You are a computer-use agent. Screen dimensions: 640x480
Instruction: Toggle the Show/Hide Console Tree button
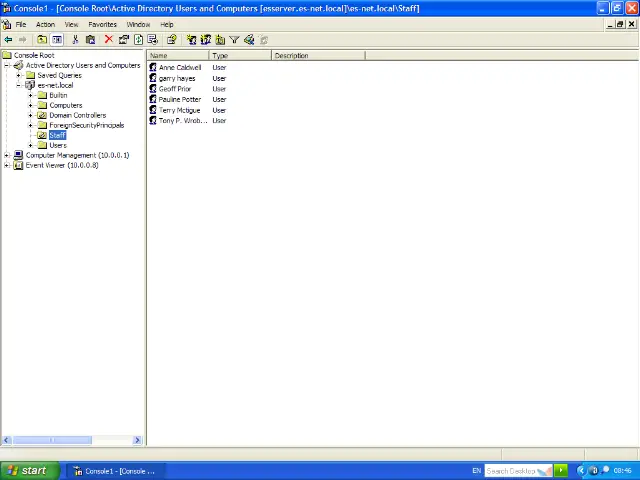click(x=57, y=40)
